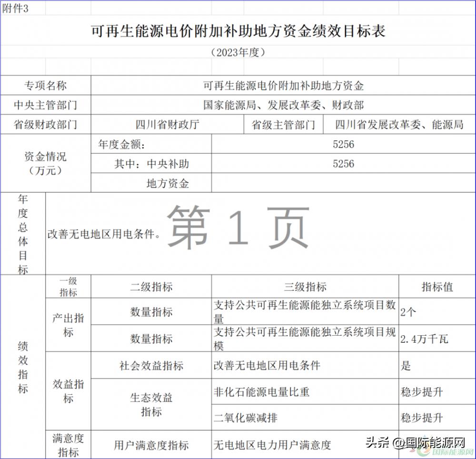Select the 省级主管部门 cell

click(283, 124)
